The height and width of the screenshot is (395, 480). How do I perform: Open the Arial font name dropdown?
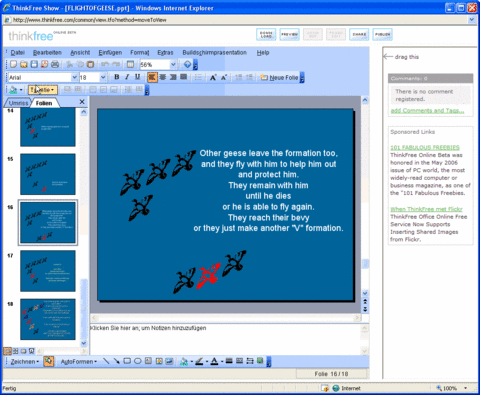click(x=74, y=77)
